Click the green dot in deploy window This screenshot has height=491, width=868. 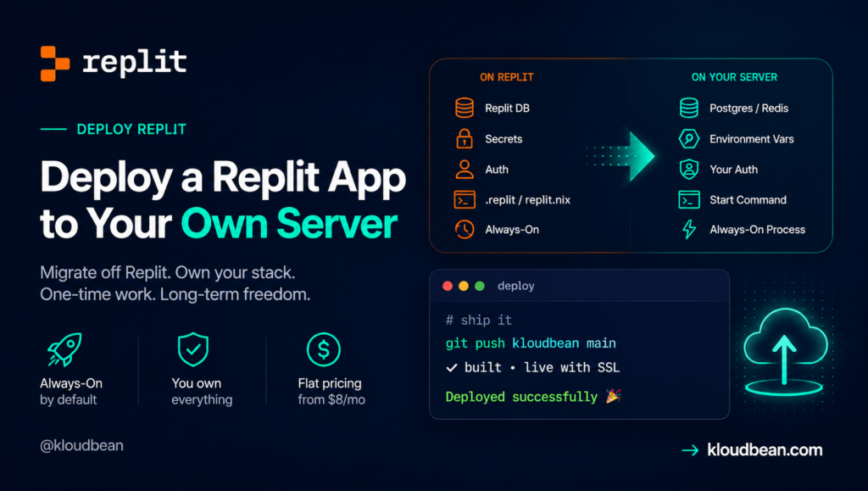[480, 286]
